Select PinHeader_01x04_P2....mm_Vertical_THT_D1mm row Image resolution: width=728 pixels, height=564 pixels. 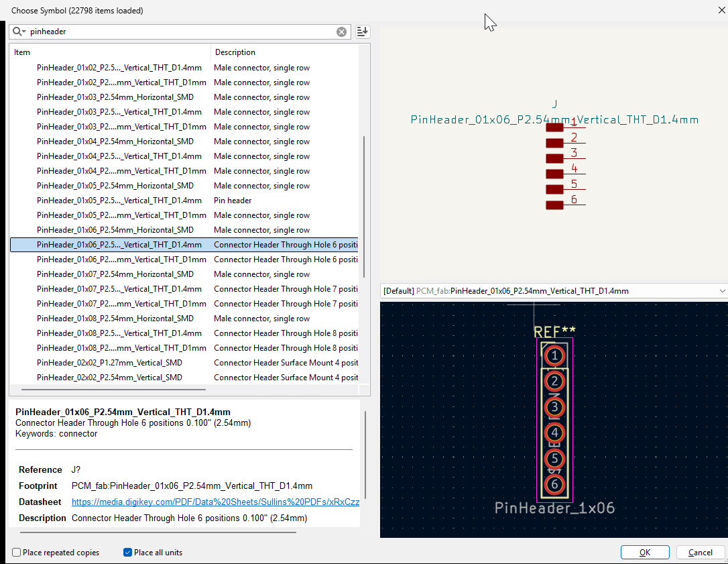[184, 171]
